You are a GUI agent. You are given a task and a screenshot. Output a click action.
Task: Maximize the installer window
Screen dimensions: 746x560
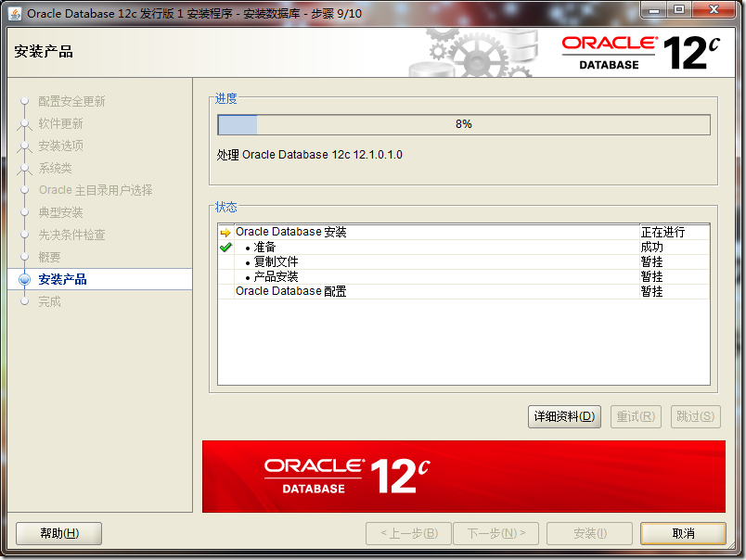point(679,10)
